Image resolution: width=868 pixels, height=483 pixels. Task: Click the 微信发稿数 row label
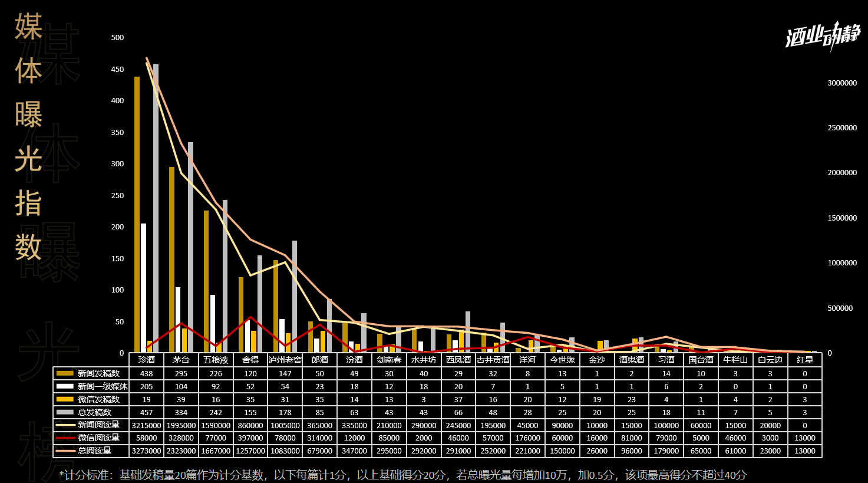point(98,399)
